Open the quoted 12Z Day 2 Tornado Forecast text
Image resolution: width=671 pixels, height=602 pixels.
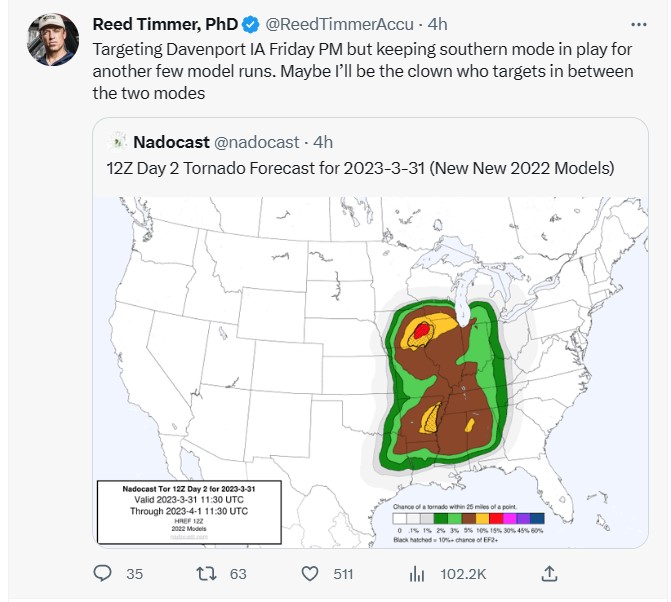click(360, 168)
